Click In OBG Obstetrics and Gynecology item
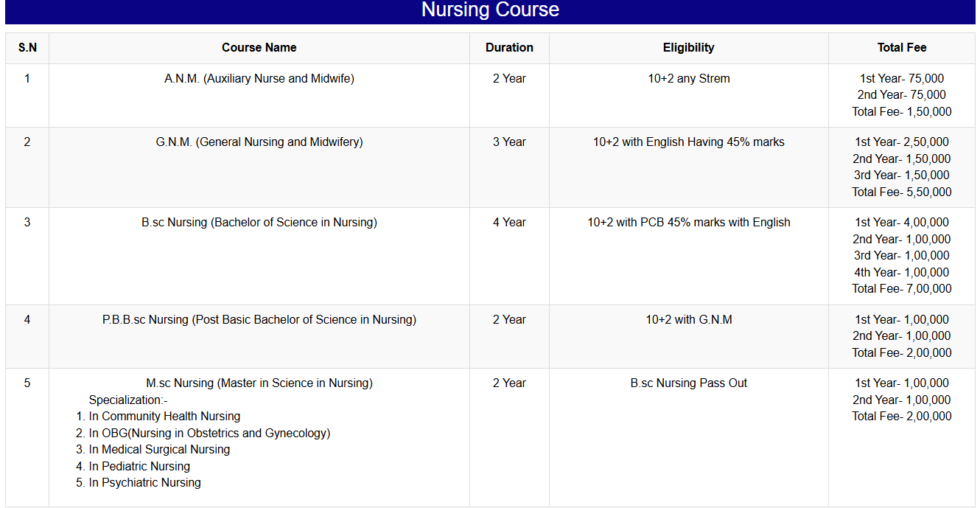Image resolution: width=980 pixels, height=508 pixels. tap(209, 434)
